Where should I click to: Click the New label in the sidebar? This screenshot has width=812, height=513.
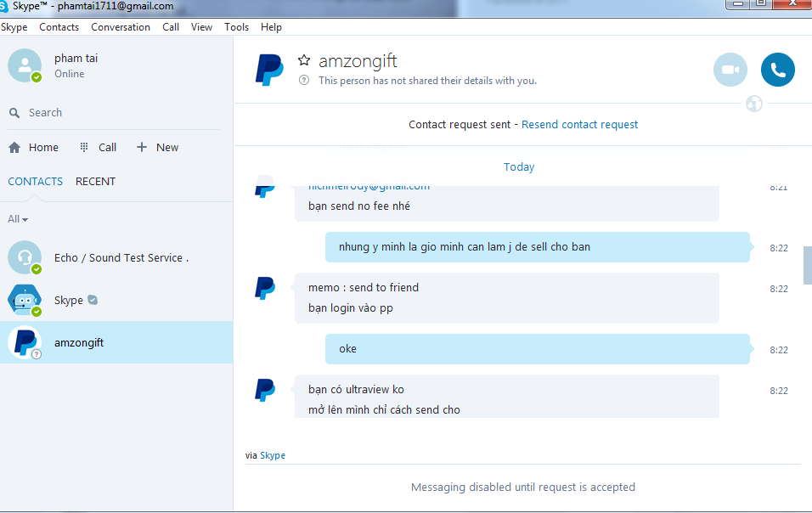pos(167,148)
